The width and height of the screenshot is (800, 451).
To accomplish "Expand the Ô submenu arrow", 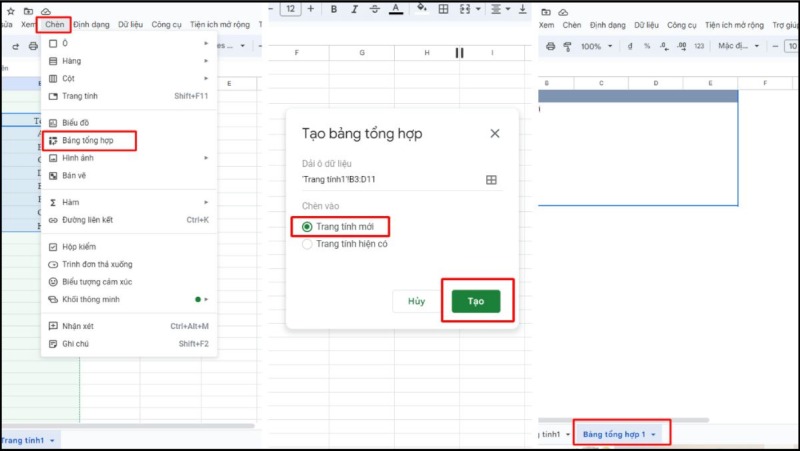I will [x=206, y=43].
